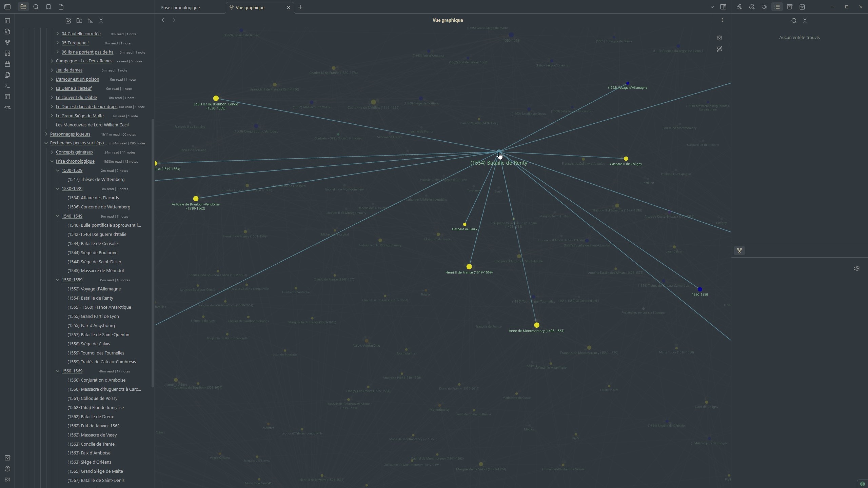Toggle left sidebar visibility
The width and height of the screenshot is (868, 488).
7,7
